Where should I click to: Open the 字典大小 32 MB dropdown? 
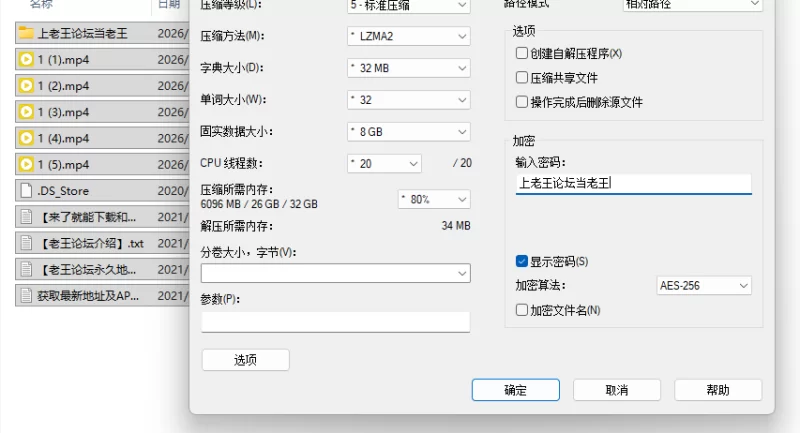[408, 68]
